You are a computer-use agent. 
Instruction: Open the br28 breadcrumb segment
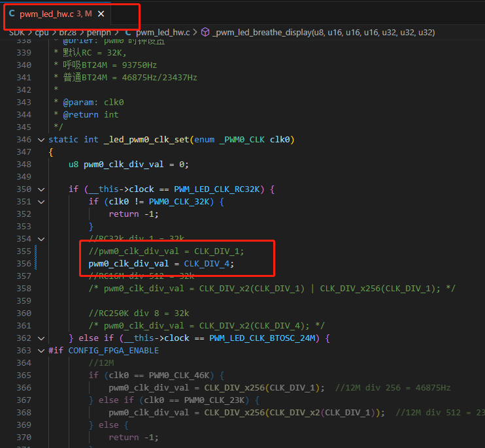coord(67,33)
